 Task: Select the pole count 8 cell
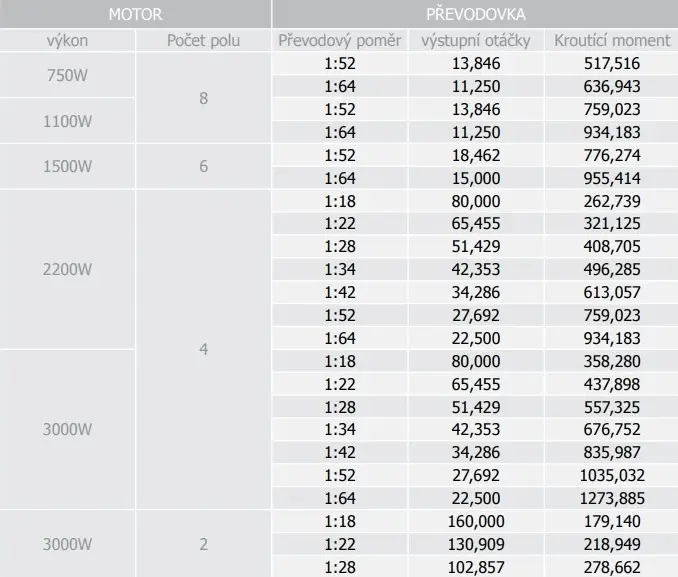(203, 98)
